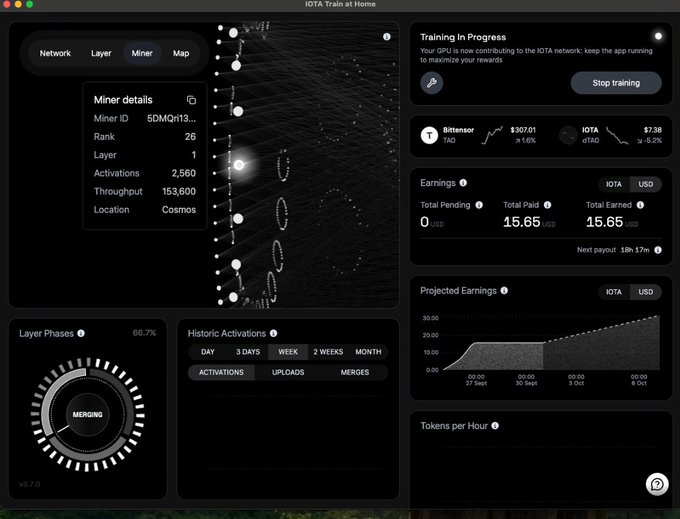This screenshot has width=680, height=519.
Task: Open the wrench settings icon
Action: click(432, 83)
